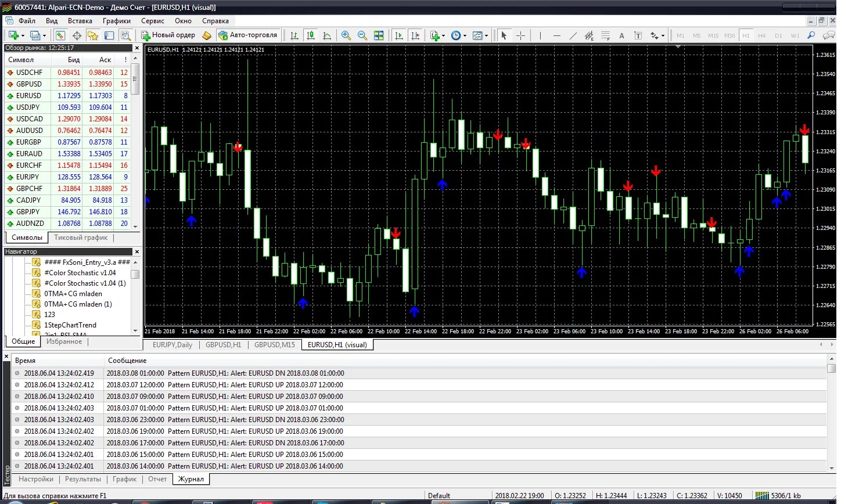Tile chart windows with the grid icon
This screenshot has height=504, width=841.
379,35
